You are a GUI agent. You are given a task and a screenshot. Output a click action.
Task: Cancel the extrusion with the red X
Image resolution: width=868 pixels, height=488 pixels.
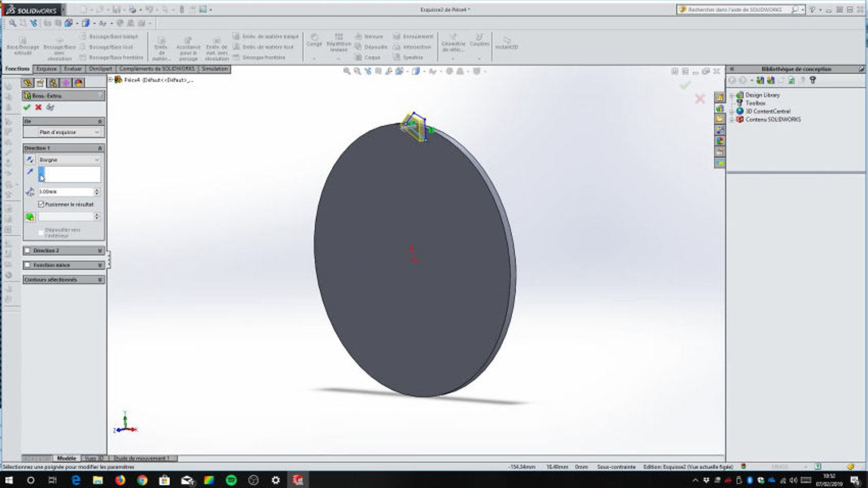(x=38, y=107)
